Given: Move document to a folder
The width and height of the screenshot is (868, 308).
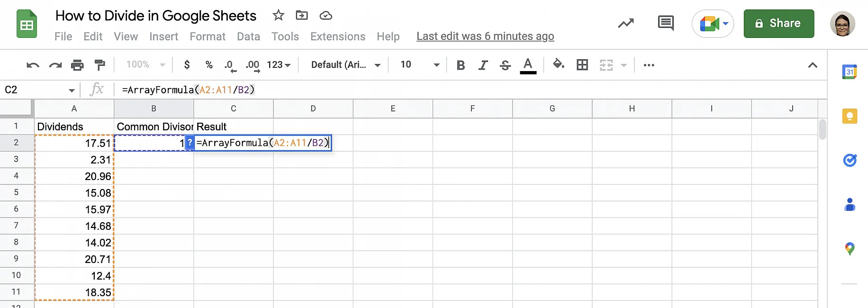Looking at the screenshot, I should (x=302, y=15).
